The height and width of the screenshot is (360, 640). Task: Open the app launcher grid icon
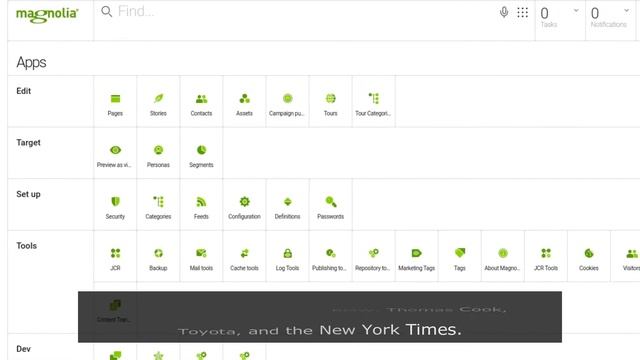coord(522,12)
